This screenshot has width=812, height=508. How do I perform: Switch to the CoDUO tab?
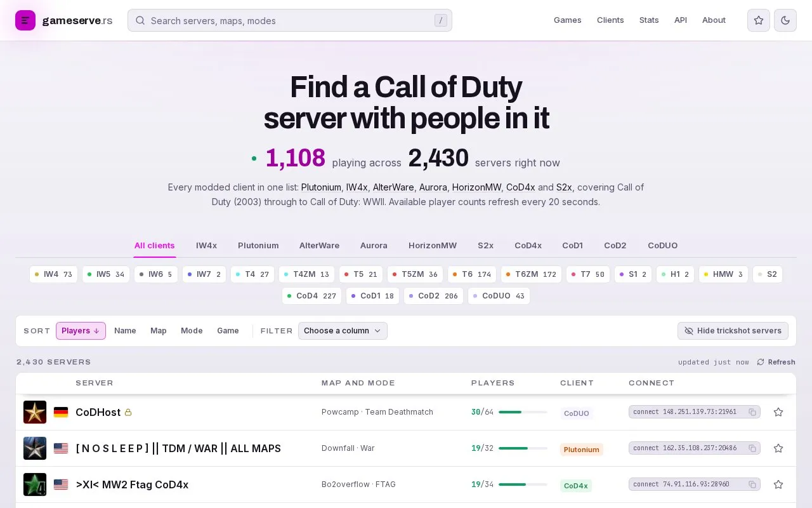point(662,245)
